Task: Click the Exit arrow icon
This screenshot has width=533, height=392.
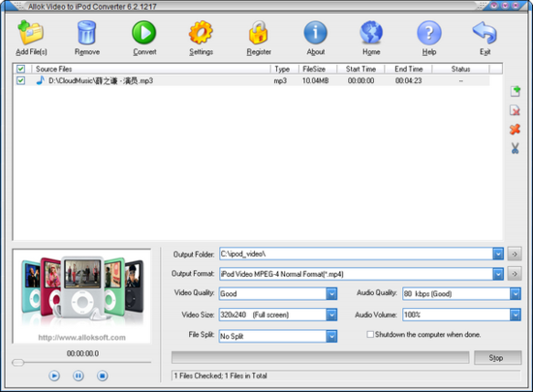Action: [x=485, y=33]
